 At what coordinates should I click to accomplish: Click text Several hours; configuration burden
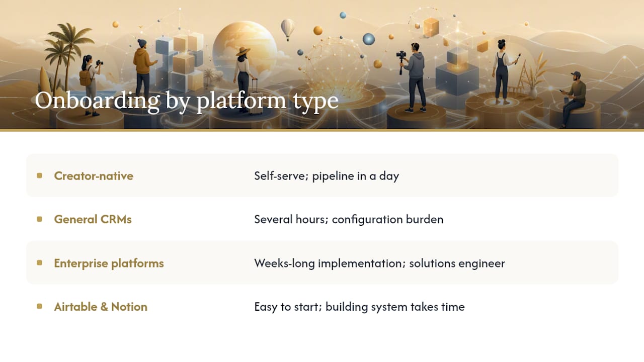click(x=349, y=220)
